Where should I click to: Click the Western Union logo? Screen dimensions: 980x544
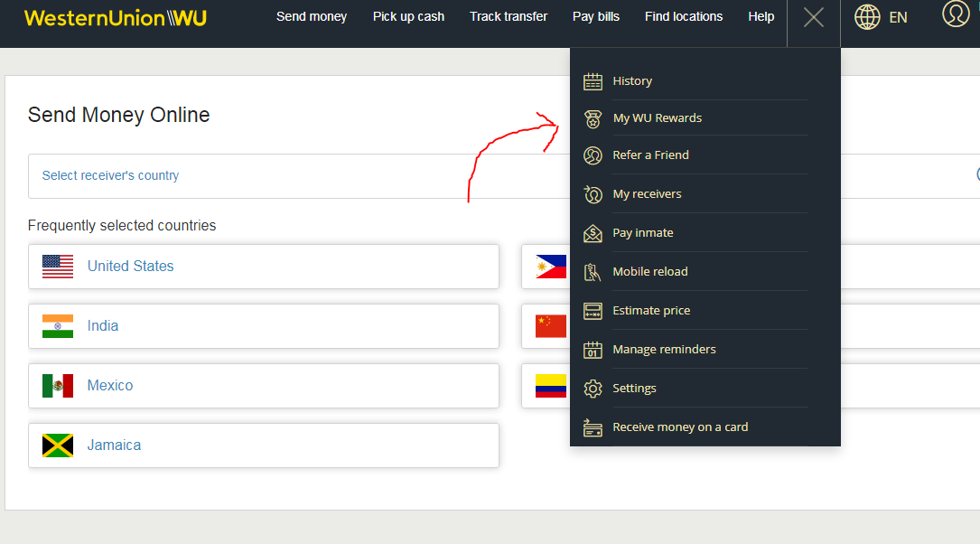point(115,17)
